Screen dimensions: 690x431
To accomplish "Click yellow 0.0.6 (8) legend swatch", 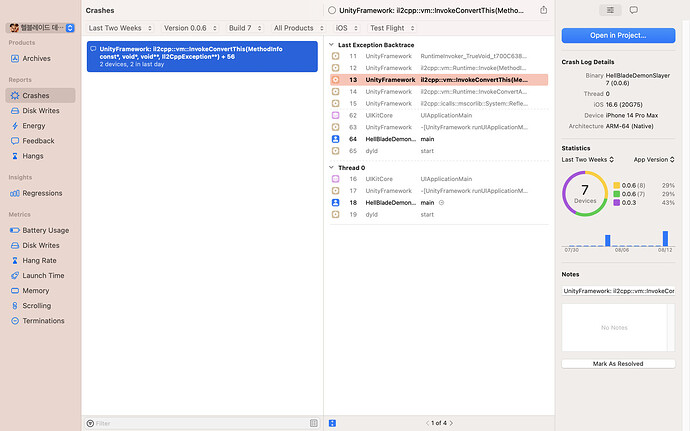I will (617, 185).
